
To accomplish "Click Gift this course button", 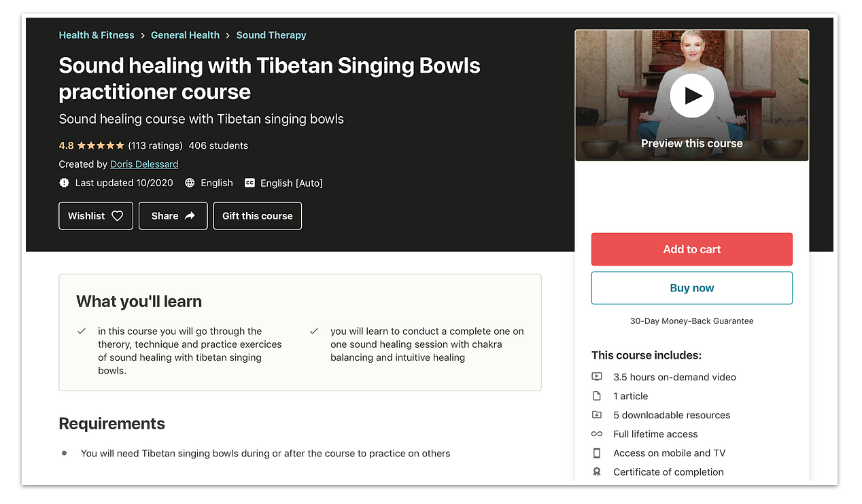I will [258, 216].
